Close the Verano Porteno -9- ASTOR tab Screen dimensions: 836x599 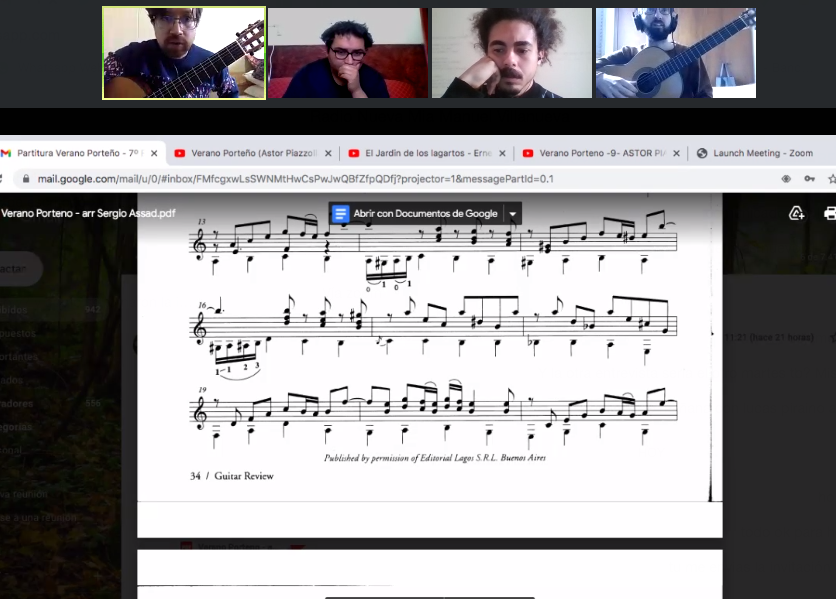pyautogui.click(x=676, y=153)
